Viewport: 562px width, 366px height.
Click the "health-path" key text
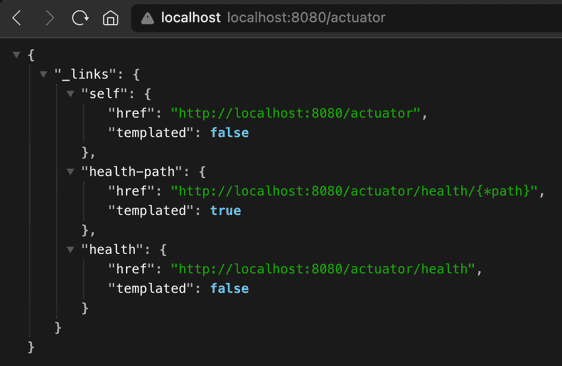[x=132, y=172]
